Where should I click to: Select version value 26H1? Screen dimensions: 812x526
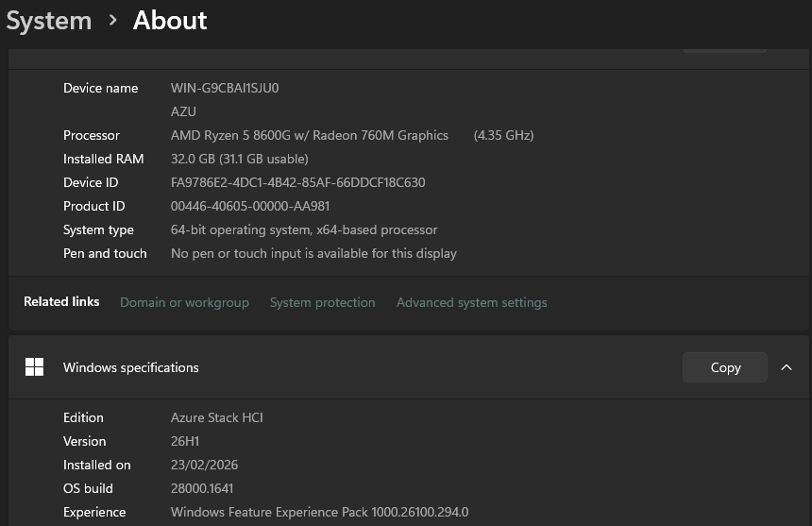click(x=185, y=441)
